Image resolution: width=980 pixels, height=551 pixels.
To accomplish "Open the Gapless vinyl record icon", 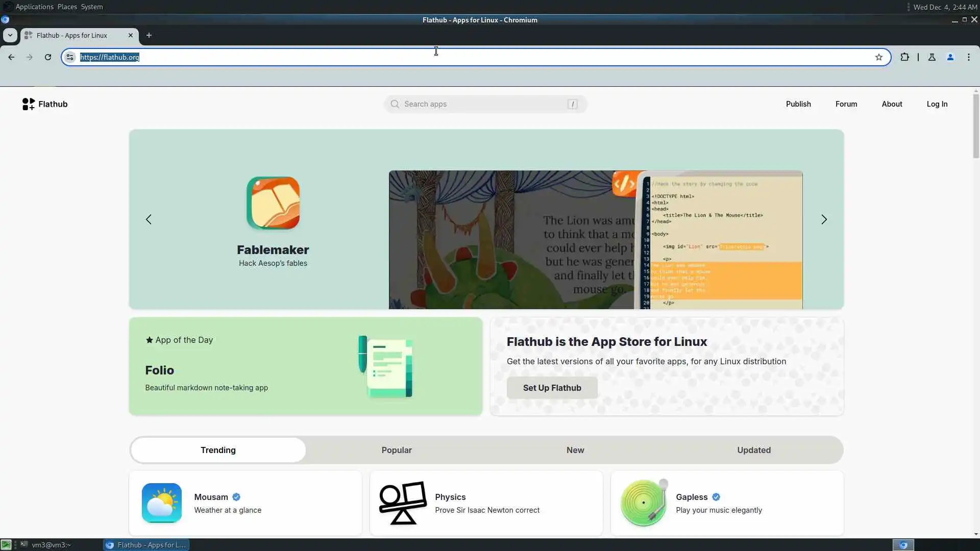I will (644, 503).
